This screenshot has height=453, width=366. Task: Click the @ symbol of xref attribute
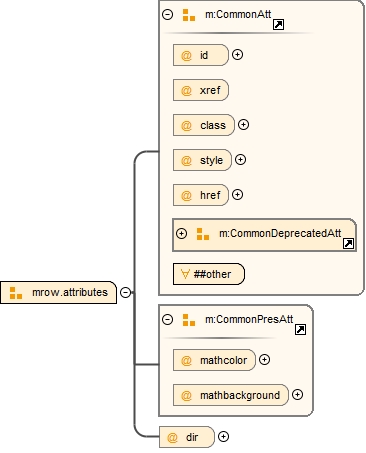click(186, 91)
